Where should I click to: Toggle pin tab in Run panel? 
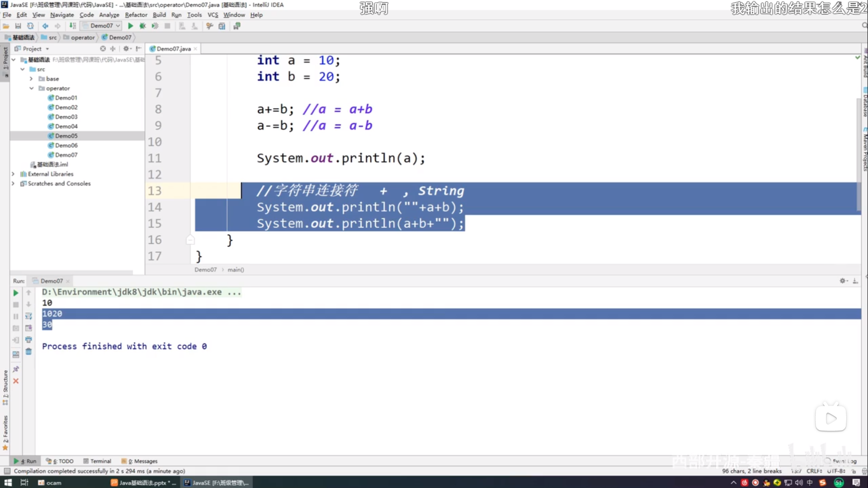point(16,369)
